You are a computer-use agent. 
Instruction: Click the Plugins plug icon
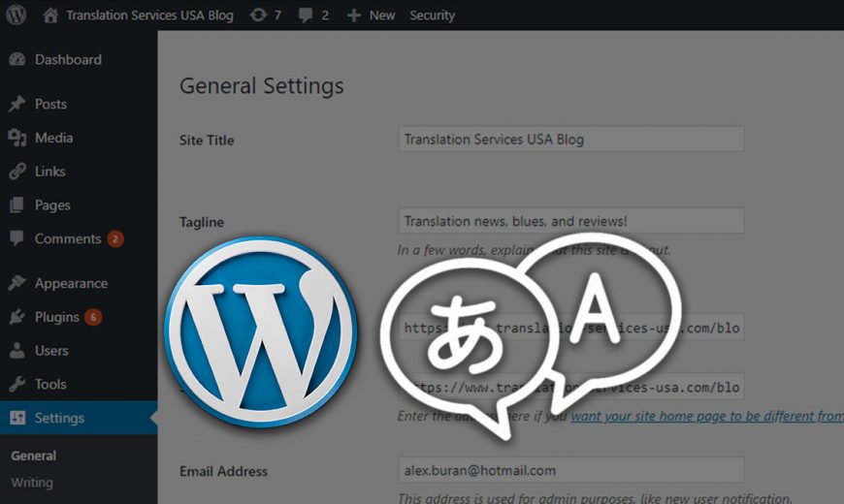[17, 317]
